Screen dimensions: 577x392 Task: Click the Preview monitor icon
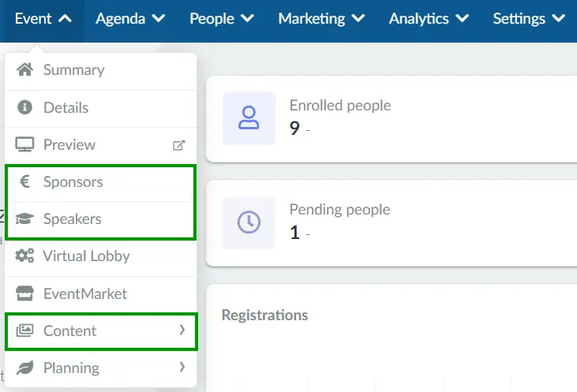(x=24, y=144)
